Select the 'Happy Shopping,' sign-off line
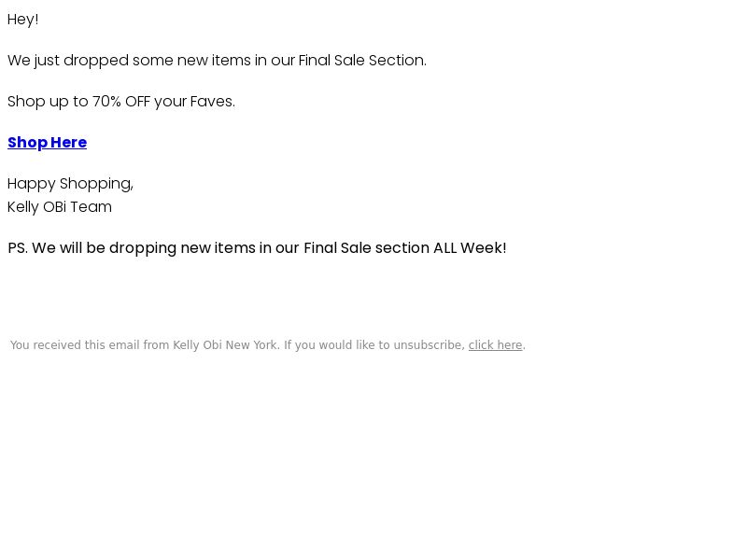 [x=71, y=184]
